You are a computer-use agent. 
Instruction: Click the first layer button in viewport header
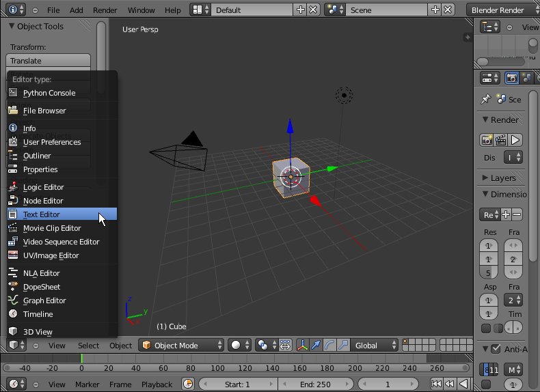pyautogui.click(x=406, y=342)
